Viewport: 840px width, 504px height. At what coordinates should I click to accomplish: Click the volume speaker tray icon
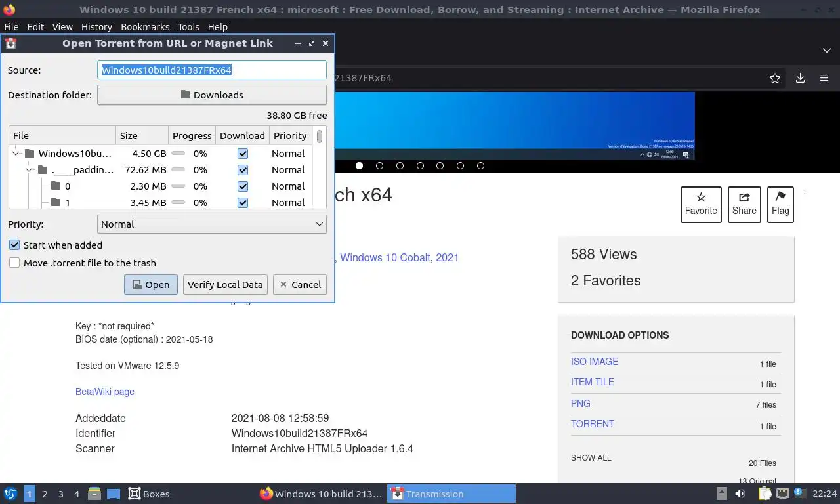click(x=740, y=493)
